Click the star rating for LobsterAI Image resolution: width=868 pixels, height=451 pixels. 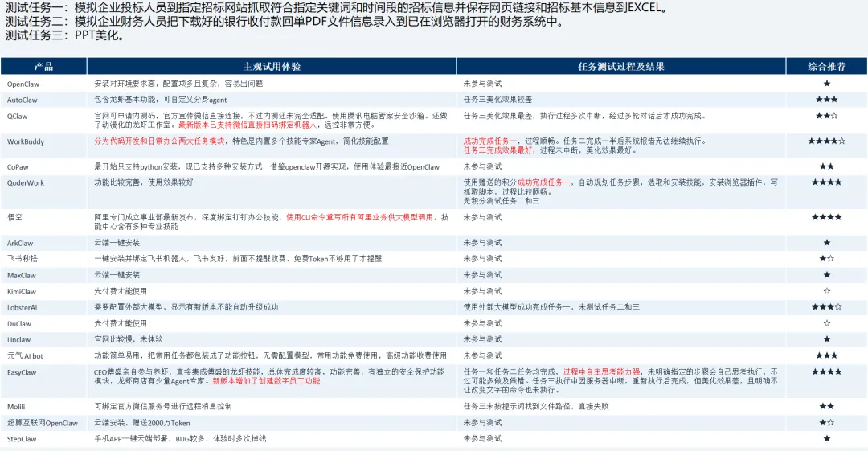coord(826,307)
